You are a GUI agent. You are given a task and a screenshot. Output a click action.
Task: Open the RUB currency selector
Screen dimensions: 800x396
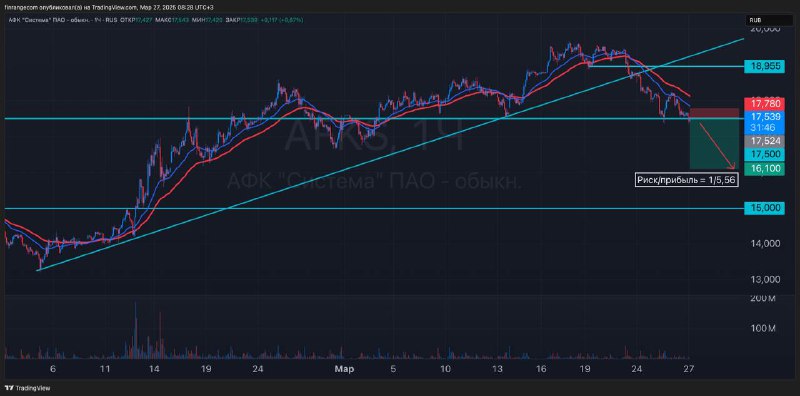pos(763,20)
